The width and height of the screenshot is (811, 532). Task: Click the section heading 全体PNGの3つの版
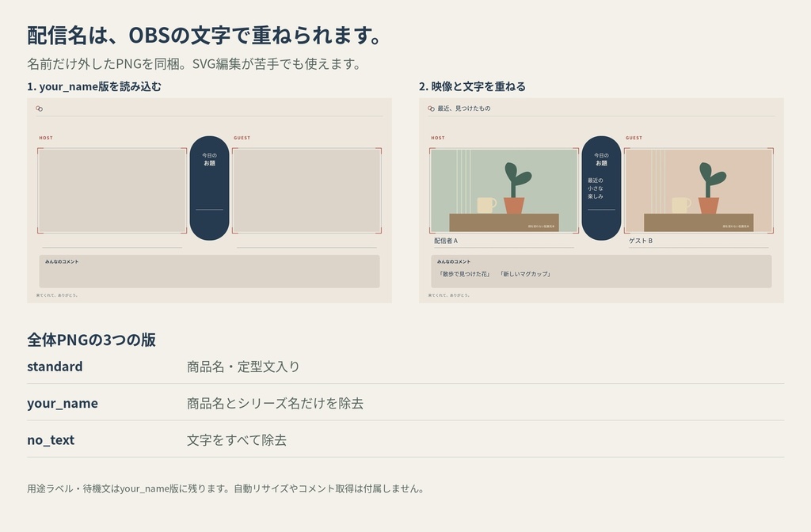(x=91, y=340)
